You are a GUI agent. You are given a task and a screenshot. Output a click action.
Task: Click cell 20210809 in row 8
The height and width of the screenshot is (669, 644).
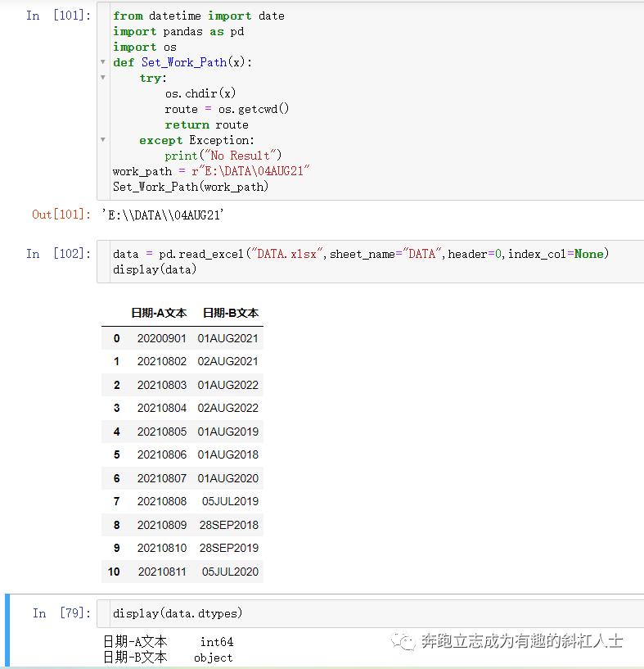[x=162, y=525]
